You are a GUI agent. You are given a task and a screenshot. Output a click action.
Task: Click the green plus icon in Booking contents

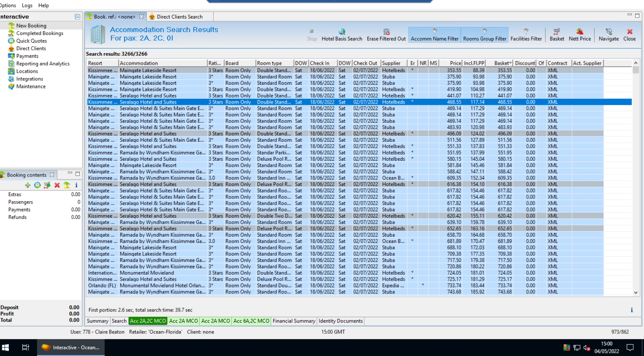[x=28, y=185]
